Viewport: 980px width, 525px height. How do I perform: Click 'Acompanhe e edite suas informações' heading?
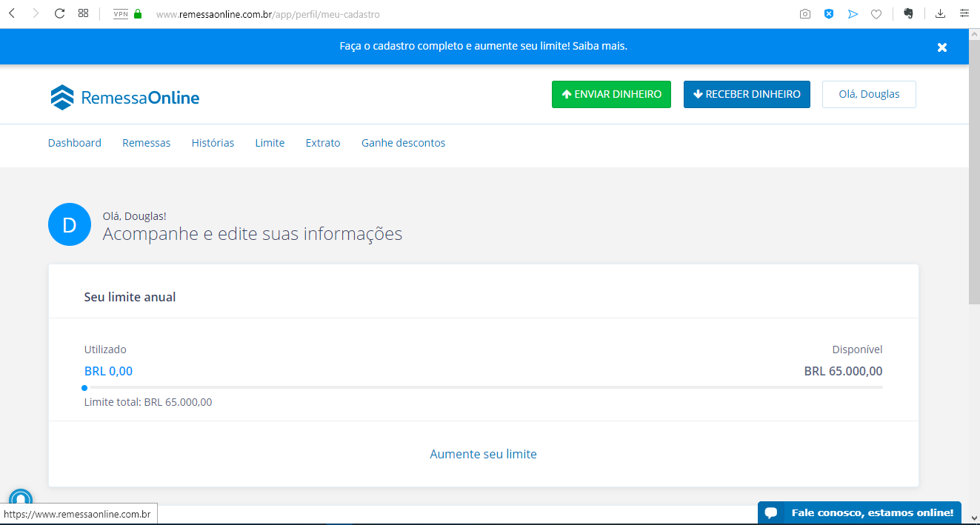tap(253, 234)
